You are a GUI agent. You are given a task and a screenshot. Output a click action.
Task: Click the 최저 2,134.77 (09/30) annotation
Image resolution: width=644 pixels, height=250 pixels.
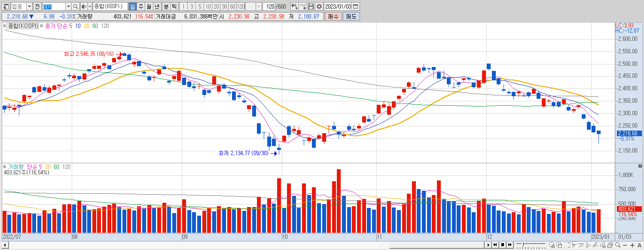click(x=243, y=153)
